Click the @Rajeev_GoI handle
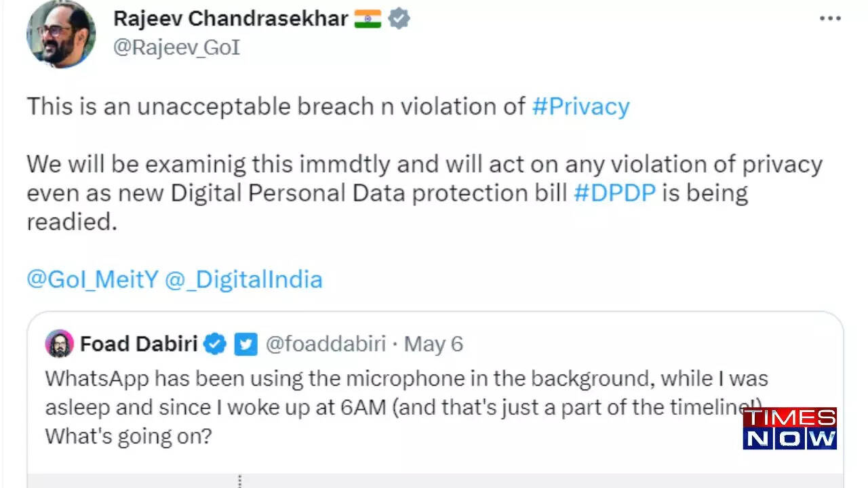 click(176, 47)
